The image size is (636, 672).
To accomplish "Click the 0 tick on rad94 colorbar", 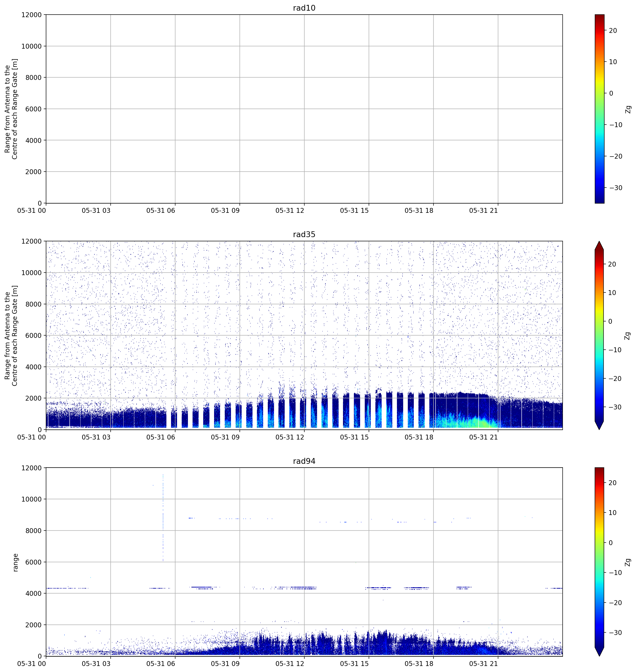I will pos(611,543).
